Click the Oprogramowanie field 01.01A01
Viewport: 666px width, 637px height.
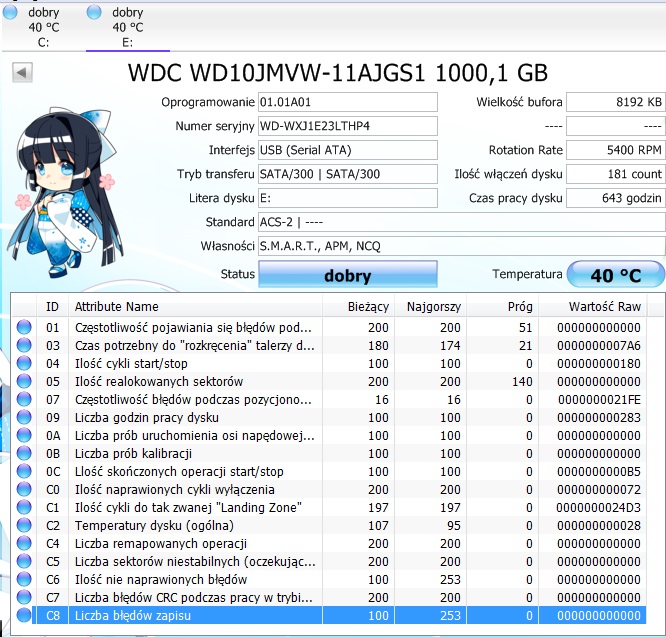(x=348, y=102)
